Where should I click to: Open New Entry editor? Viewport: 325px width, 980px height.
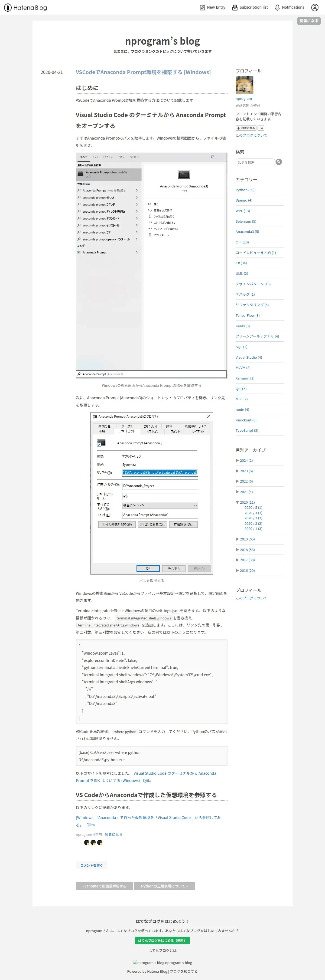click(x=213, y=8)
